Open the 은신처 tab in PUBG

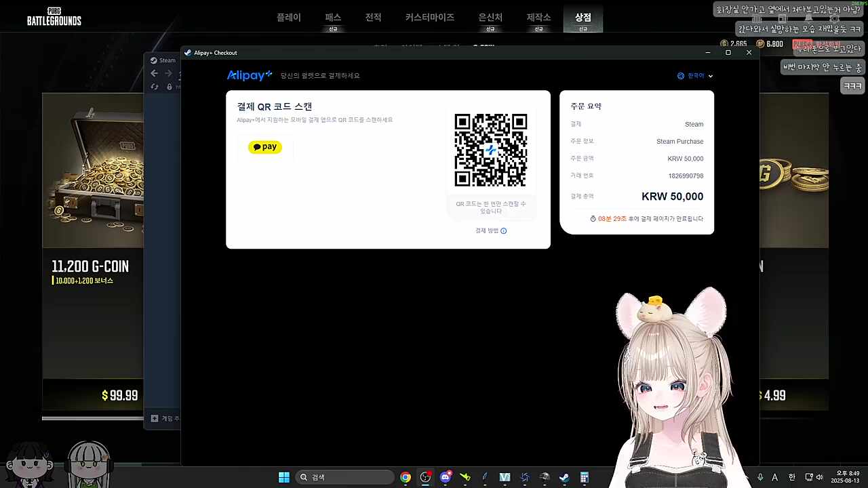[490, 18]
